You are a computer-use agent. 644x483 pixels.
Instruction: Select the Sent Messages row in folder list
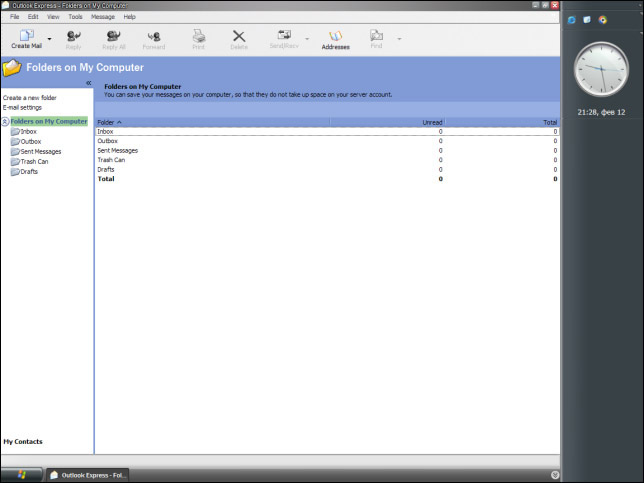click(x=327, y=151)
